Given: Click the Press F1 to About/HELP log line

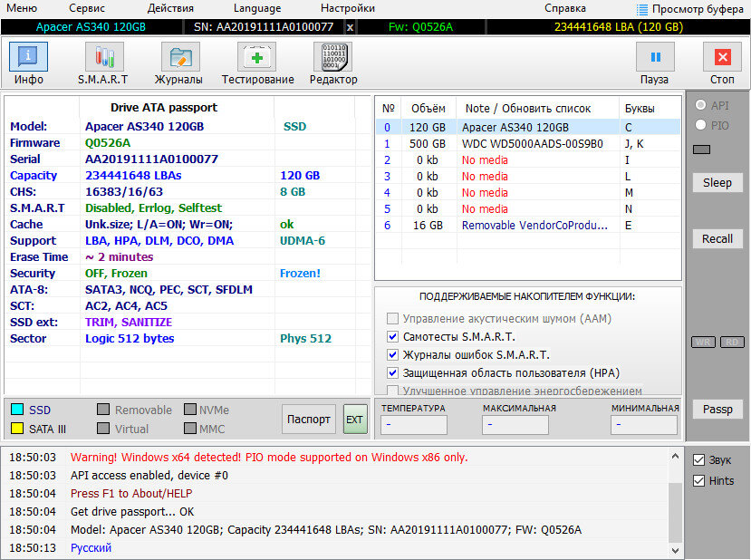Looking at the screenshot, I should tap(131, 494).
